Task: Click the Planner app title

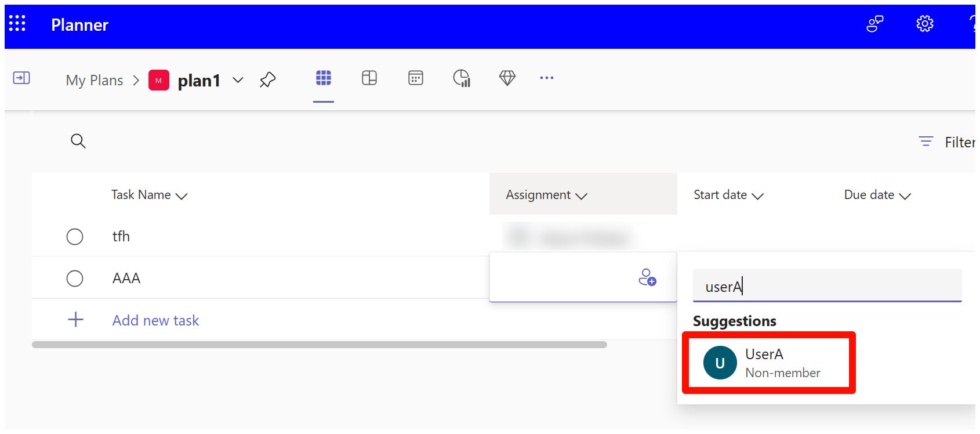Action: click(80, 25)
